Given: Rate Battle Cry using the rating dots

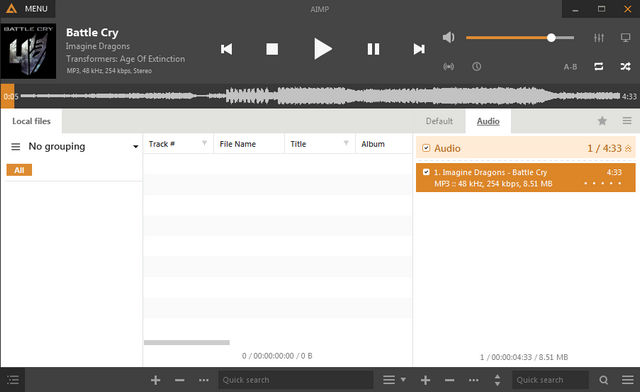Looking at the screenshot, I should coord(602,183).
